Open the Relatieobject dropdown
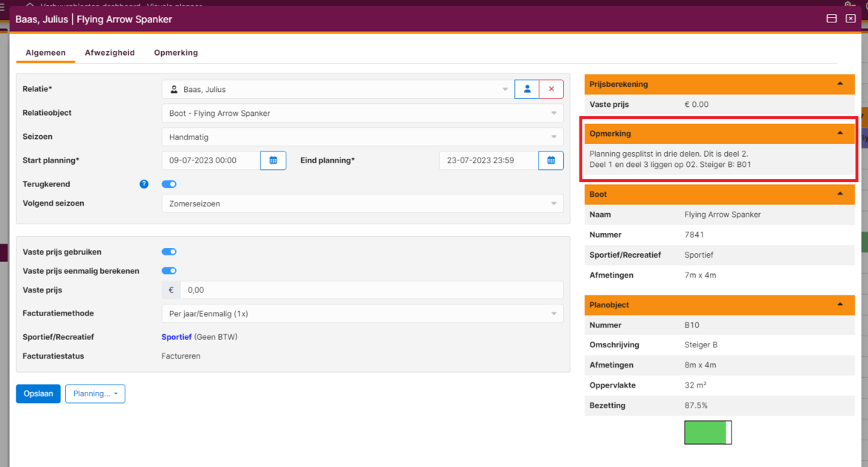 click(x=363, y=113)
